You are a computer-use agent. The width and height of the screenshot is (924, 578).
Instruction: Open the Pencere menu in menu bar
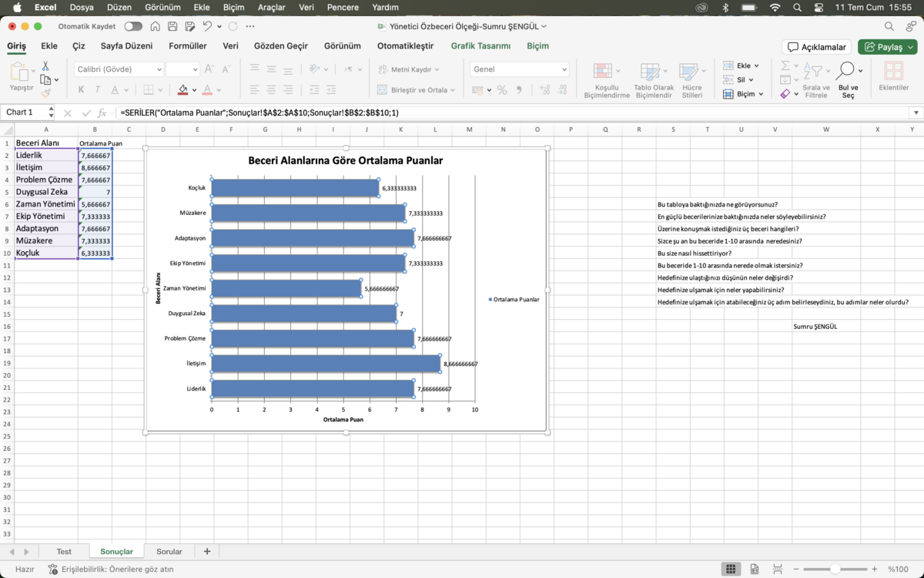pos(343,7)
